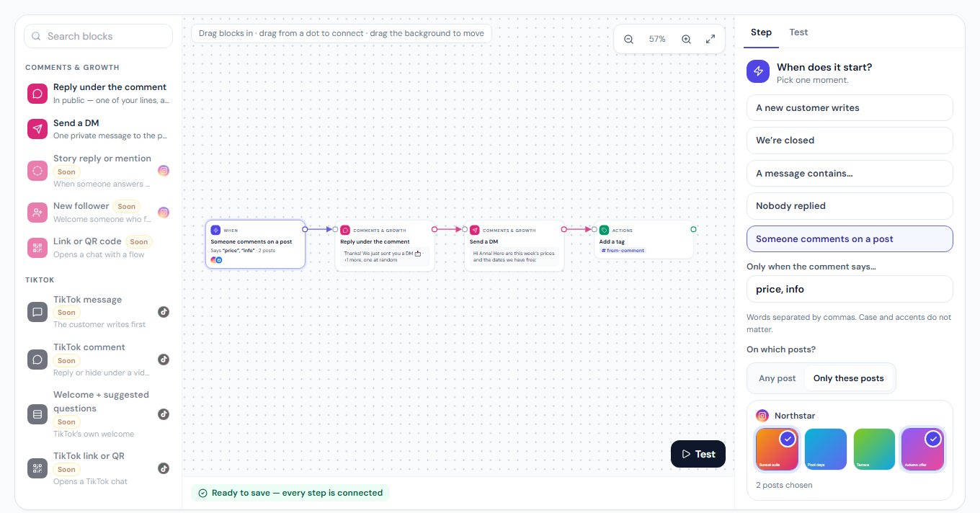Click the 'Hi Anna!' message preview in Send a DM node
The image size is (980, 513).
(x=513, y=256)
